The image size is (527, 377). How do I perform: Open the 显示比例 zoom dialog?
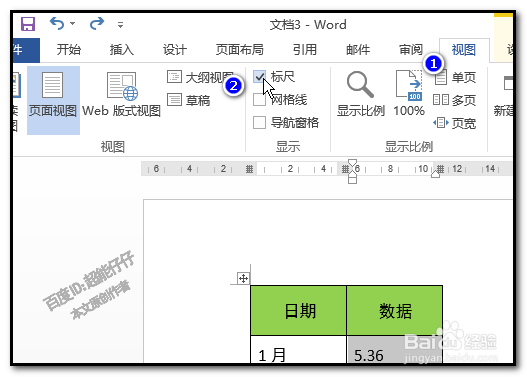point(361,94)
